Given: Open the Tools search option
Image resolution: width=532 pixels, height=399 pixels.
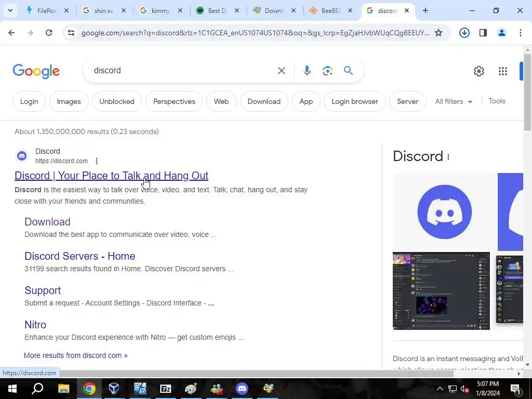Looking at the screenshot, I should 497,101.
